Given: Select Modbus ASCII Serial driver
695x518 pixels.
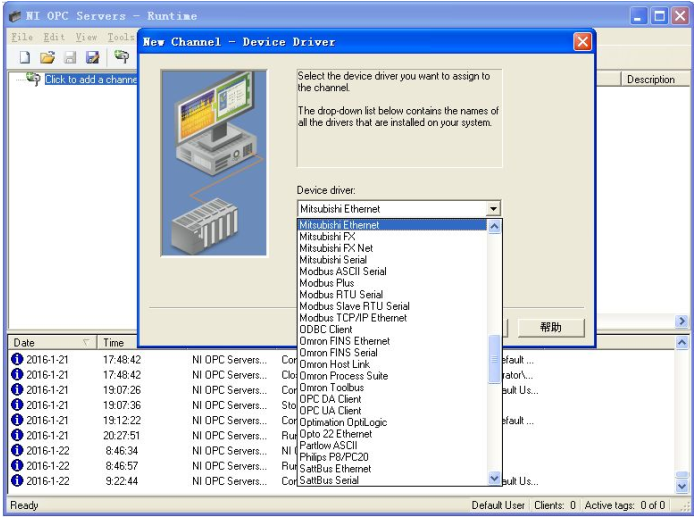Looking at the screenshot, I should pos(392,271).
